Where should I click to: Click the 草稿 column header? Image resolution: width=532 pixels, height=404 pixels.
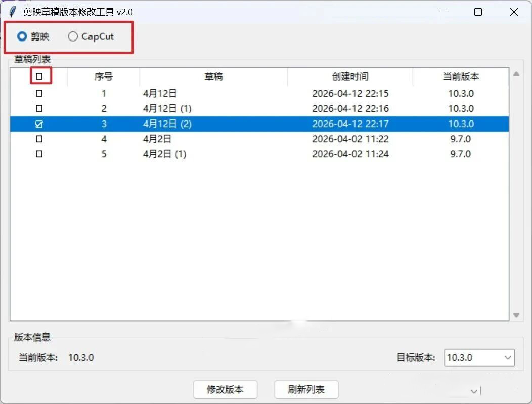pos(213,77)
